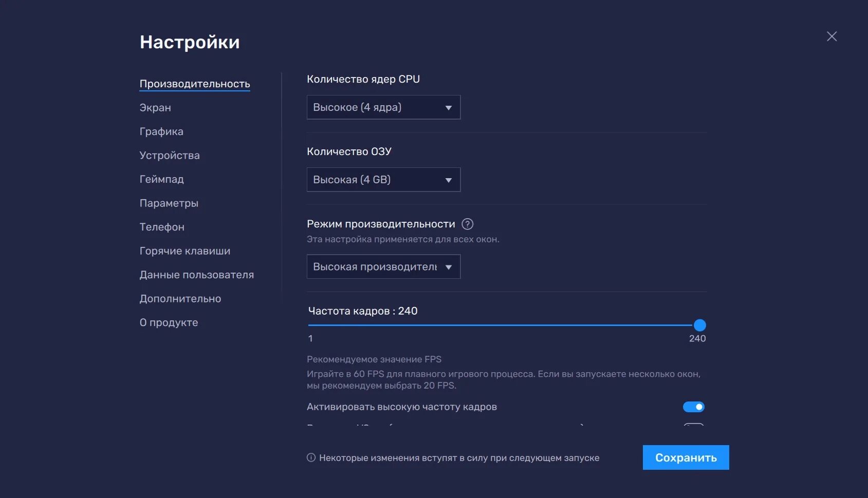This screenshot has height=498, width=868.
Task: Click the frame rate slider handle
Action: [x=699, y=325]
